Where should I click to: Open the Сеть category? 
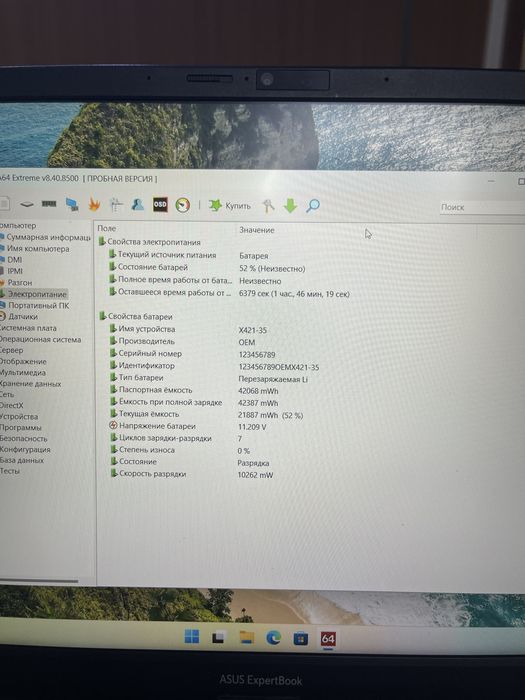click(x=7, y=395)
